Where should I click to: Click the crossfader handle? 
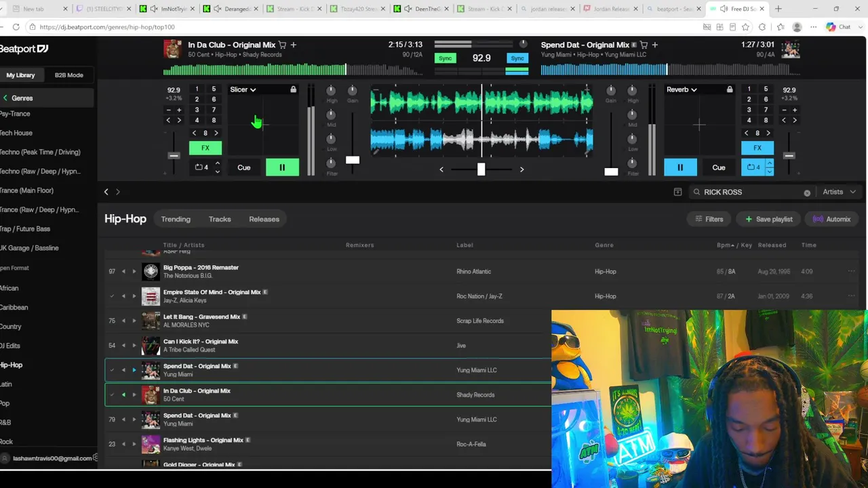click(x=481, y=169)
